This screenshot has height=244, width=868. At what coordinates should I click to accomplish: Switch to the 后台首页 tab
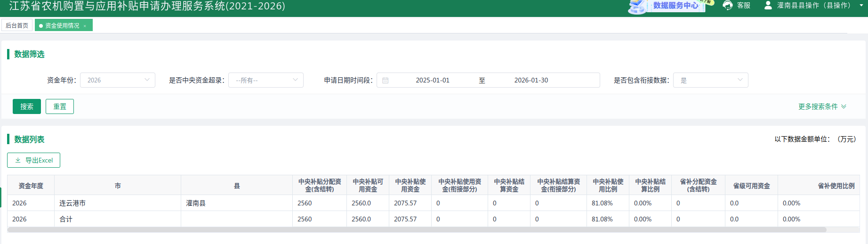coord(17,25)
